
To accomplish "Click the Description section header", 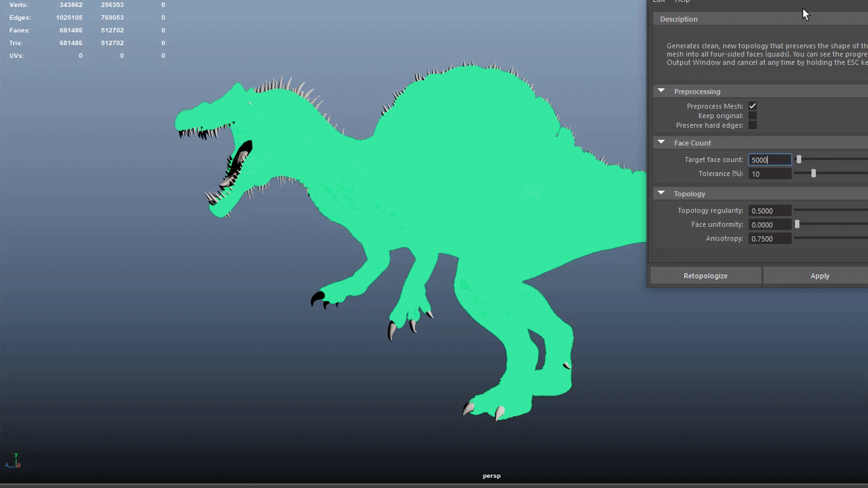I will coord(679,19).
